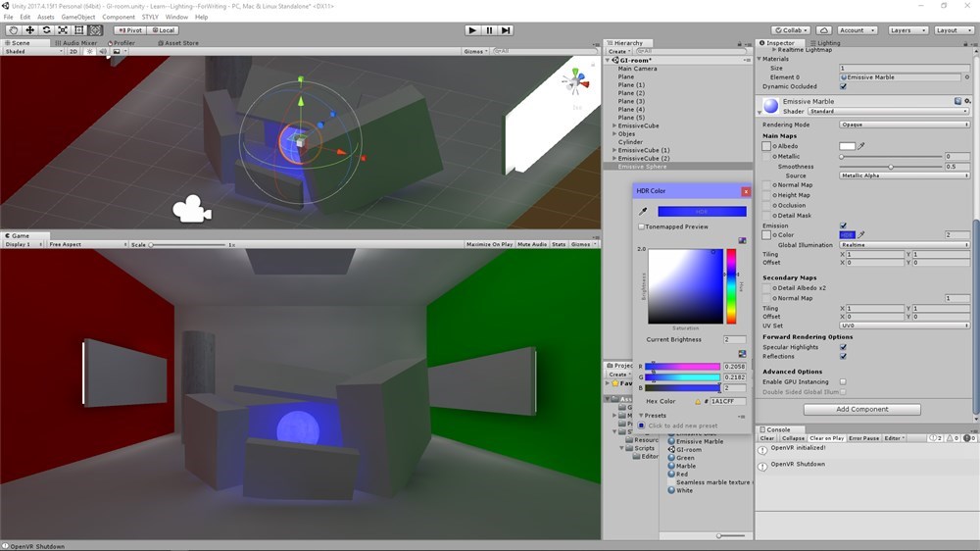Screen dimensions: 980x551
Task: Toggle Maximize On Play
Action: [489, 244]
